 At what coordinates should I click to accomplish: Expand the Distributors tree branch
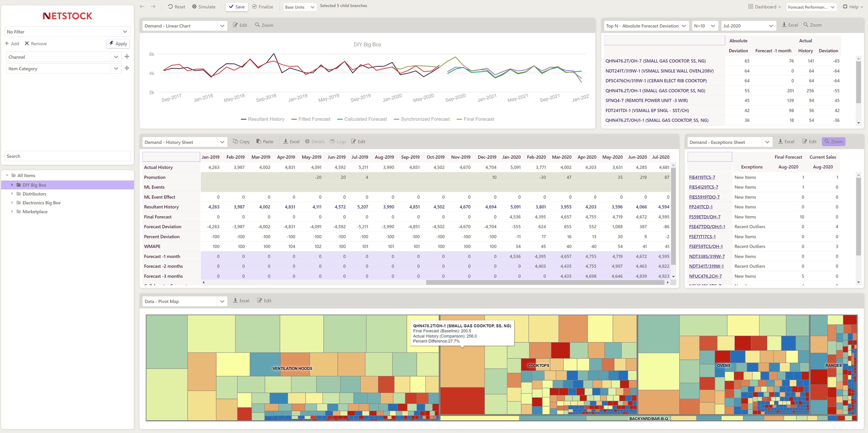[x=12, y=194]
